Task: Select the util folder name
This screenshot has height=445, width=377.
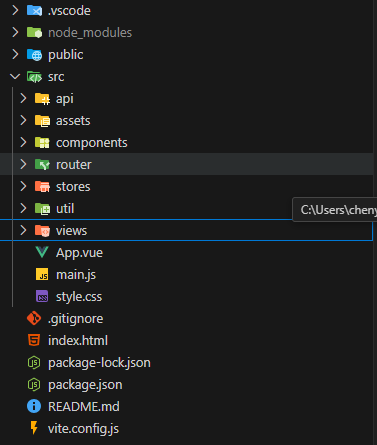Action: (65, 209)
